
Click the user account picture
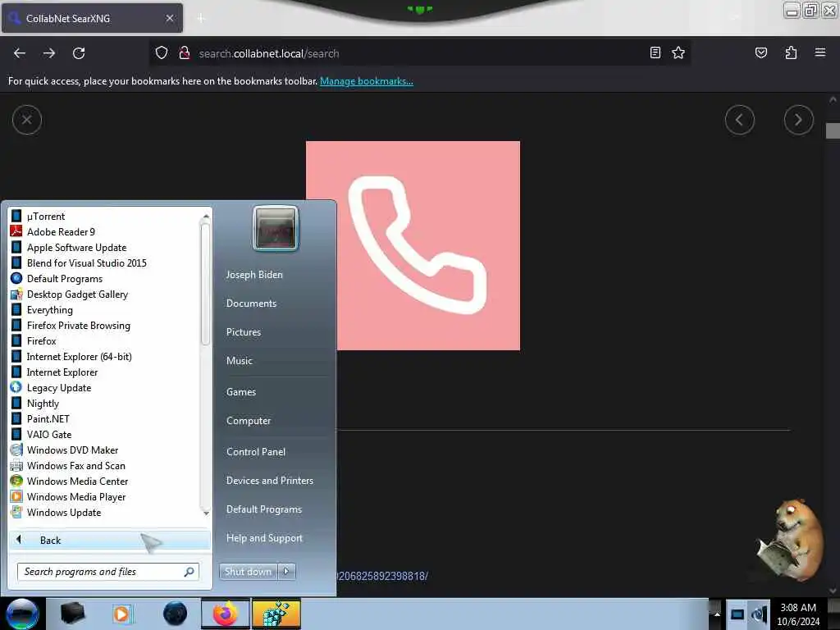point(276,228)
